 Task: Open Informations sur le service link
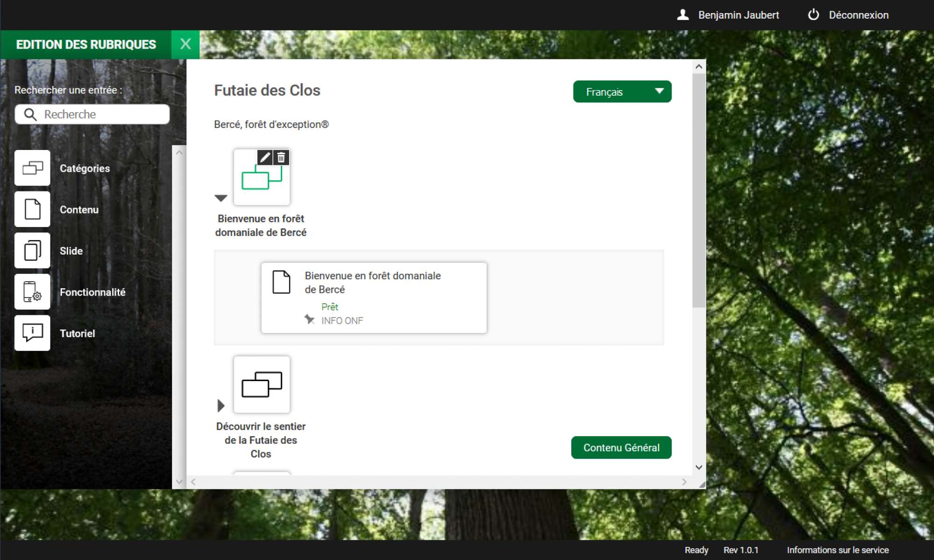(837, 550)
